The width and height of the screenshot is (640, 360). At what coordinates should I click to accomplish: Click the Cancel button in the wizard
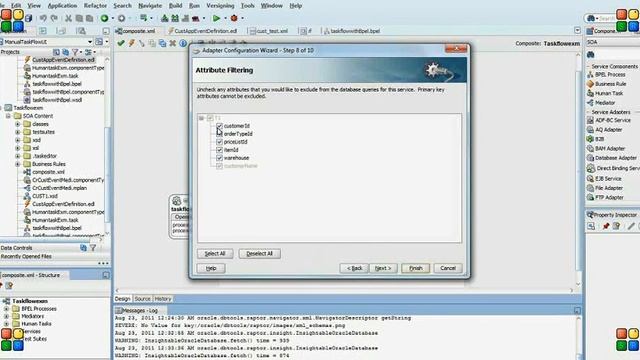point(447,269)
